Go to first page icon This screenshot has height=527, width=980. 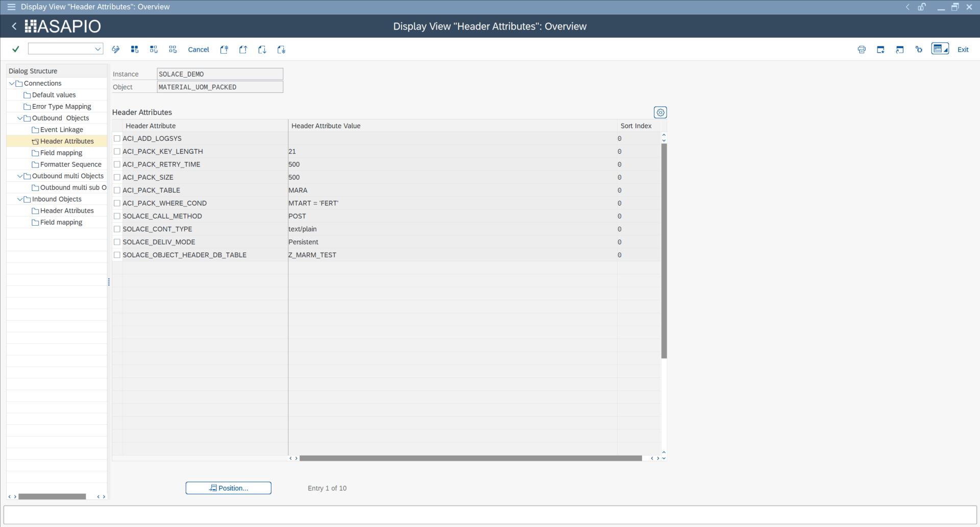coord(224,50)
